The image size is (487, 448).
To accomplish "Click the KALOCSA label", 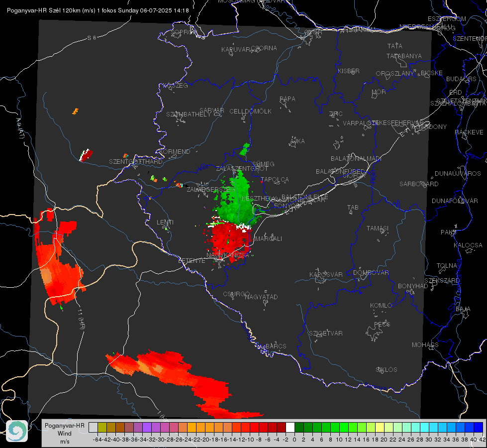I will point(468,245).
